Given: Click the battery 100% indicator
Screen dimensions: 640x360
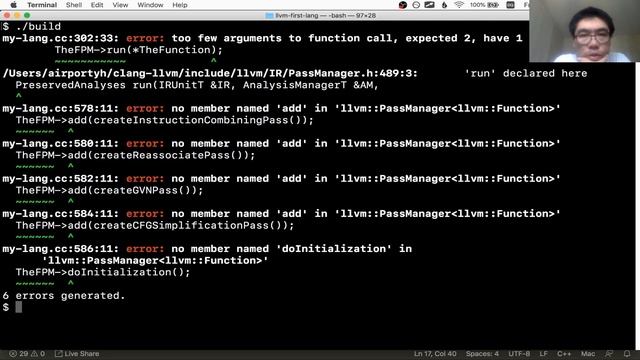Looking at the screenshot, I should coord(484,5).
